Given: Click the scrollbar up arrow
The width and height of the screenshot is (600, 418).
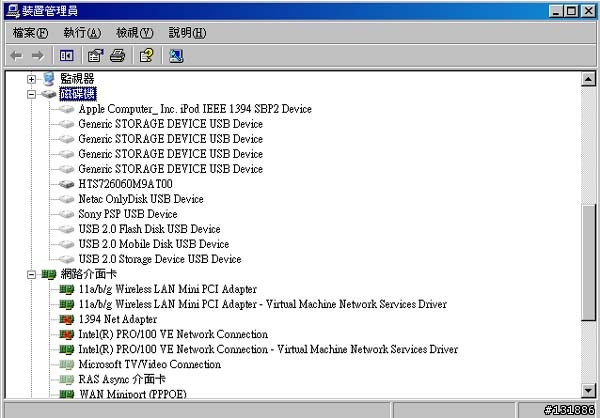Looking at the screenshot, I should click(x=588, y=79).
